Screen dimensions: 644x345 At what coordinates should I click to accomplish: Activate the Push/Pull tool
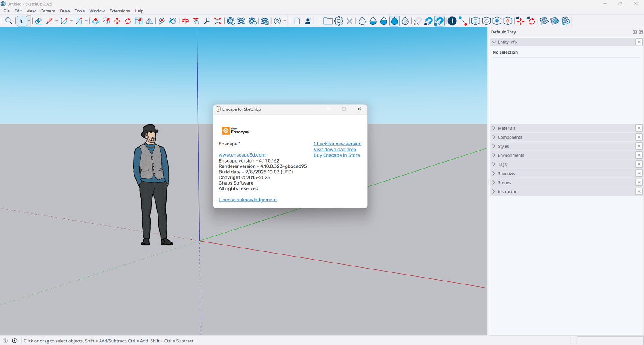(95, 21)
